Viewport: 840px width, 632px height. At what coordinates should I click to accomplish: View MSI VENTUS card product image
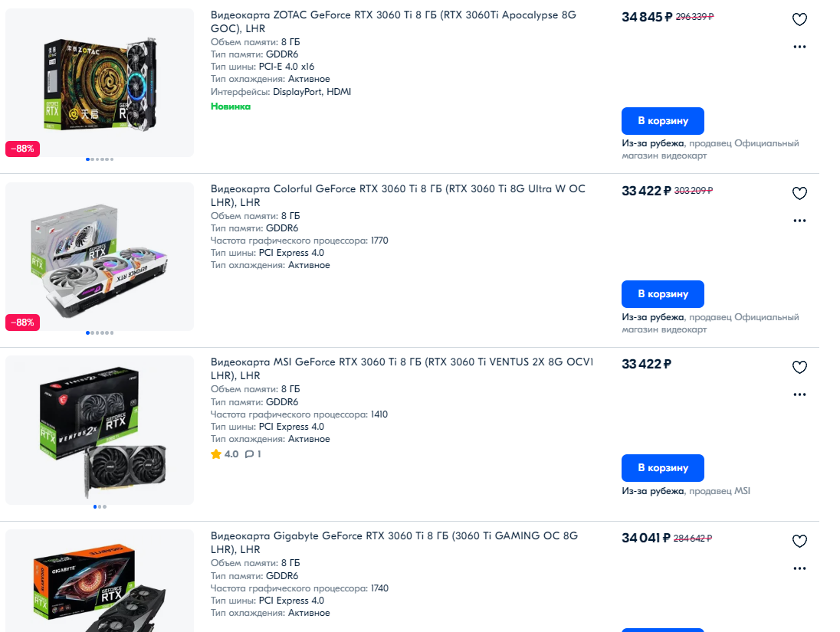tap(100, 430)
